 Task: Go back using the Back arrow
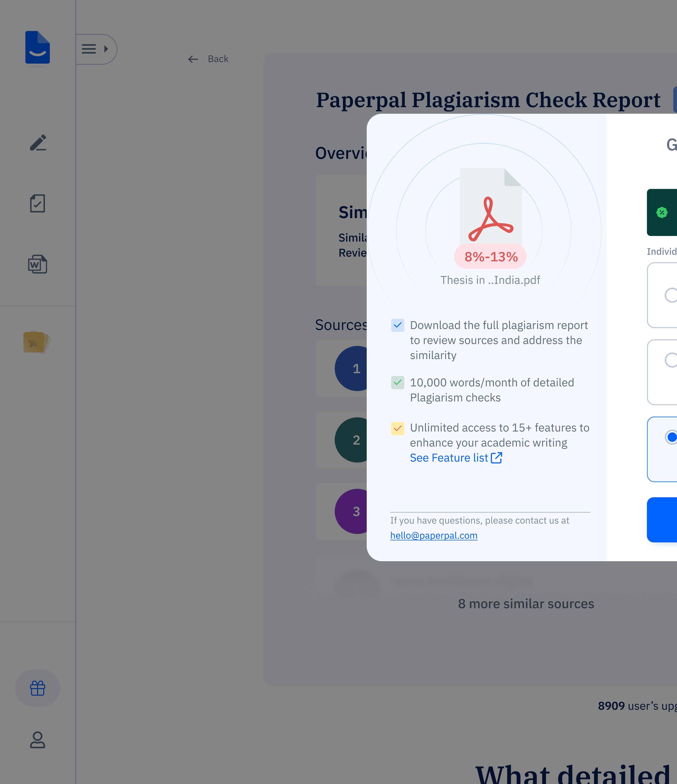(208, 59)
